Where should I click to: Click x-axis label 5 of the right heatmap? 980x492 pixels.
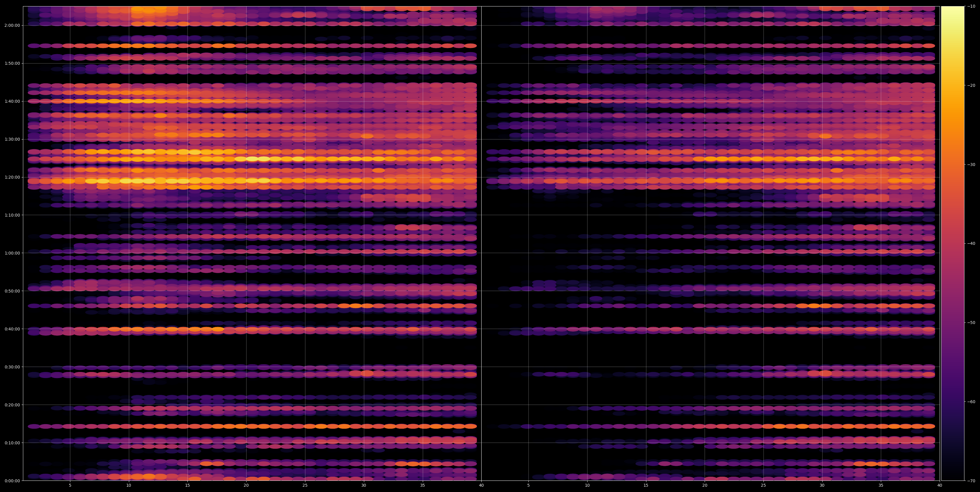point(528,486)
